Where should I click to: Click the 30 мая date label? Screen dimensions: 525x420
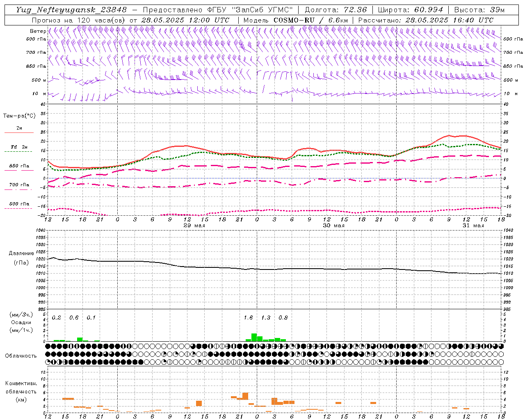[334, 226]
